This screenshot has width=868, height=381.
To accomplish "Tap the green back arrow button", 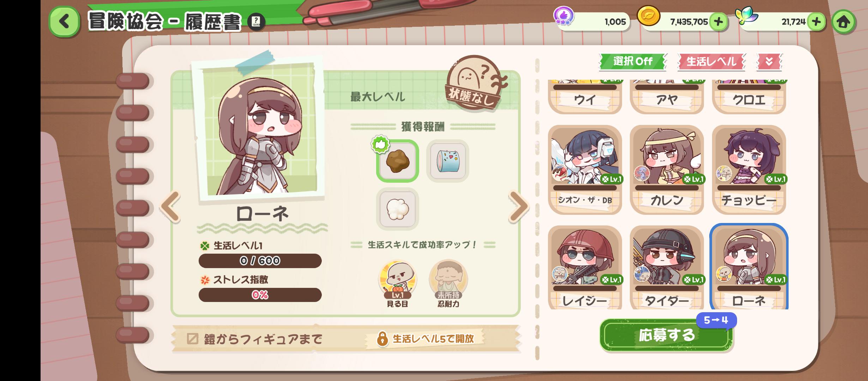I will coord(64,22).
